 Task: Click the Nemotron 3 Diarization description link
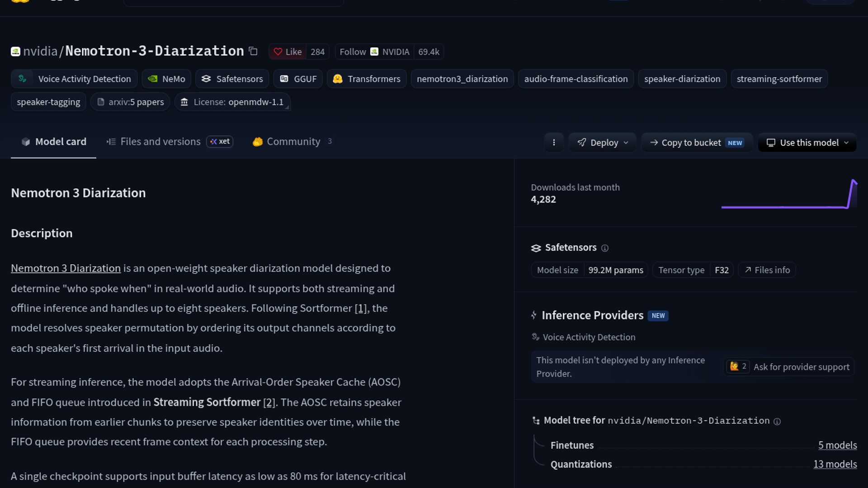click(x=66, y=268)
